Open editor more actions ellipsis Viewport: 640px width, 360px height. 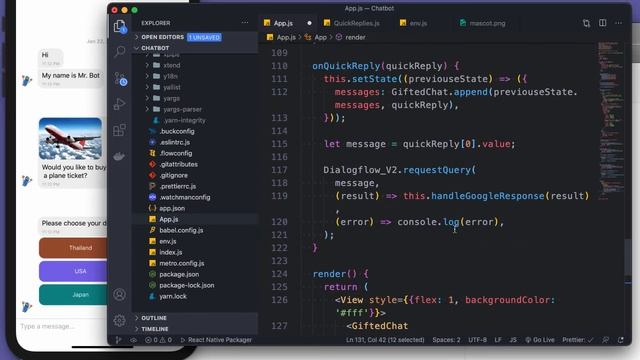619,23
